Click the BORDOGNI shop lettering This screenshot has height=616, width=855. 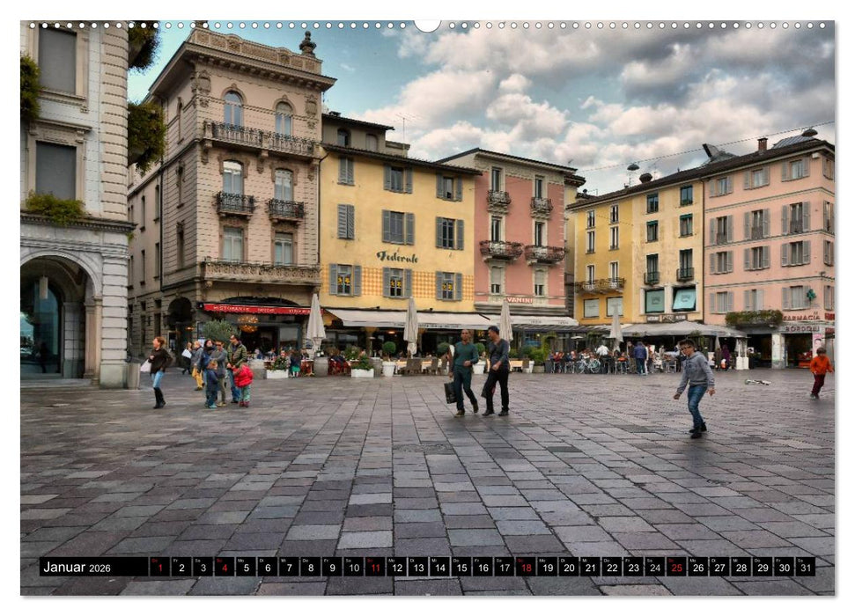click(801, 329)
